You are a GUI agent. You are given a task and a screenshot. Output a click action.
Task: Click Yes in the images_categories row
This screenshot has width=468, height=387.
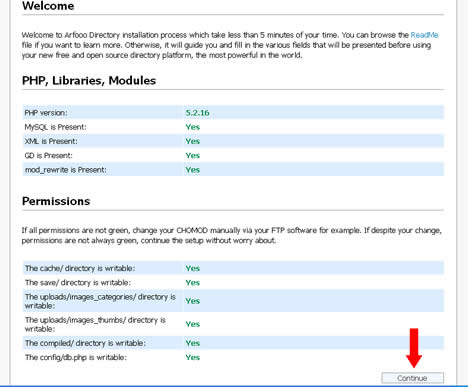coord(193,301)
